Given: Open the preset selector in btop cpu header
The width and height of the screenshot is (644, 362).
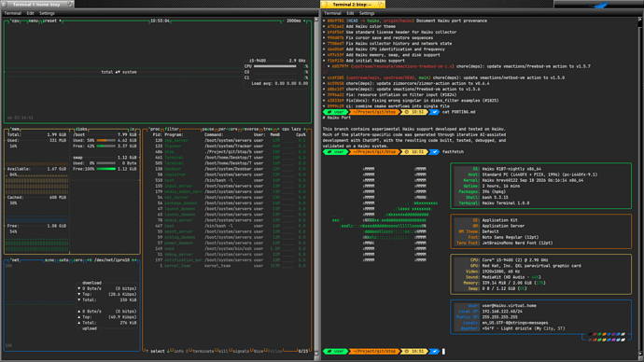Looking at the screenshot, I should [x=51, y=21].
